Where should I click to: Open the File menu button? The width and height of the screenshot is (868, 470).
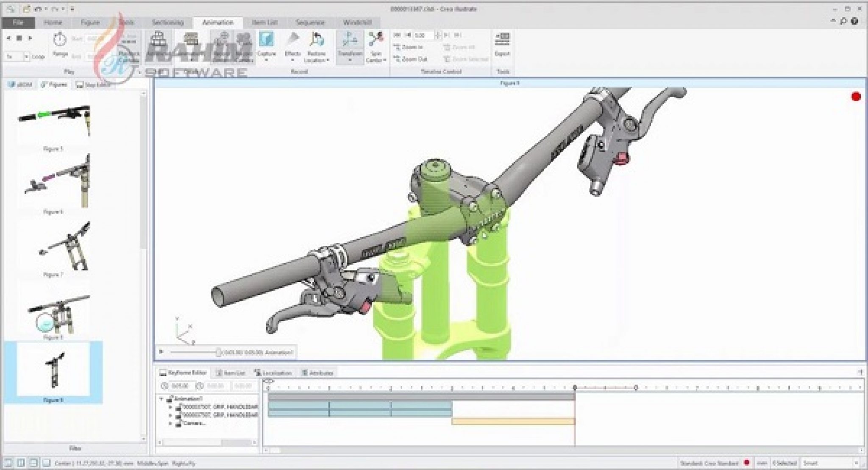(18, 22)
